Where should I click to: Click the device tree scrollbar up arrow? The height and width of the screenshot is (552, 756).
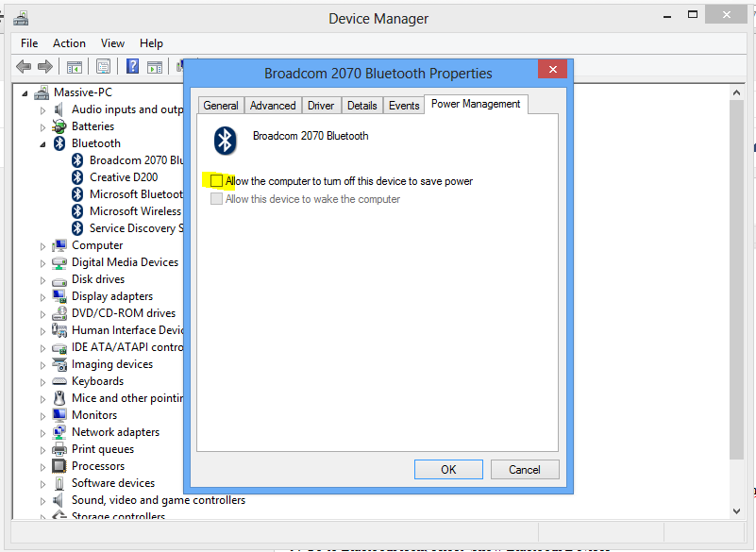(736, 92)
